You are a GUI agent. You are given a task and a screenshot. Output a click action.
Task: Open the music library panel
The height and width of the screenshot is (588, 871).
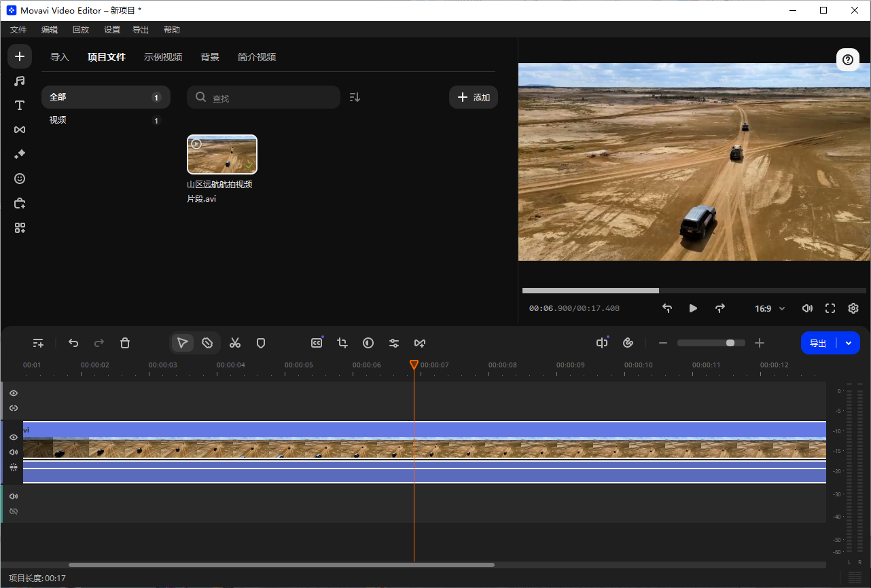[19, 81]
